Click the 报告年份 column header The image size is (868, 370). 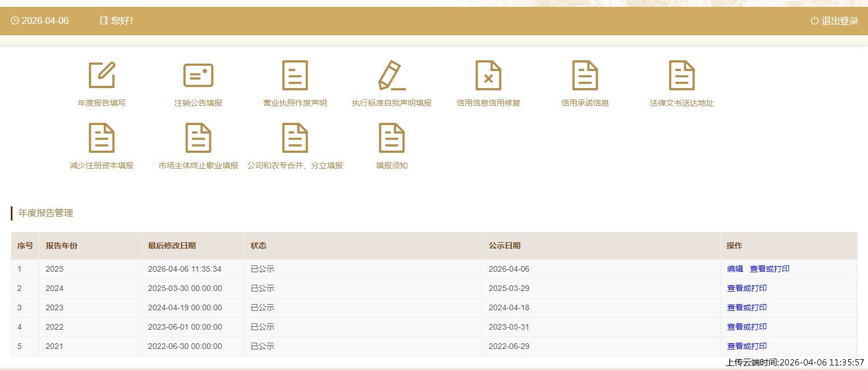(61, 246)
